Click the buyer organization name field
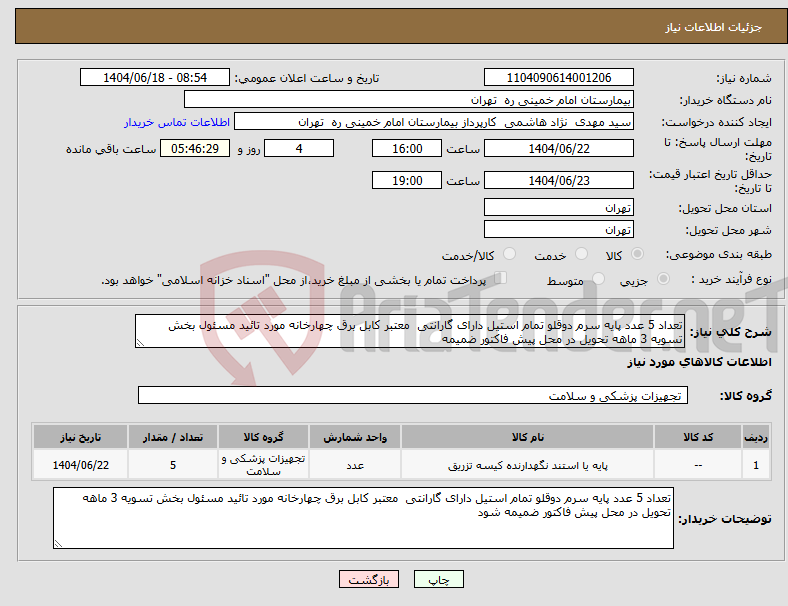788x606 pixels. [x=409, y=99]
